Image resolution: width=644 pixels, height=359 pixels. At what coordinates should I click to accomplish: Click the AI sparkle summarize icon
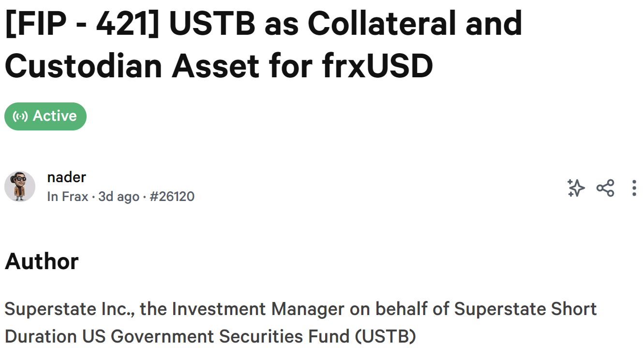tap(576, 188)
